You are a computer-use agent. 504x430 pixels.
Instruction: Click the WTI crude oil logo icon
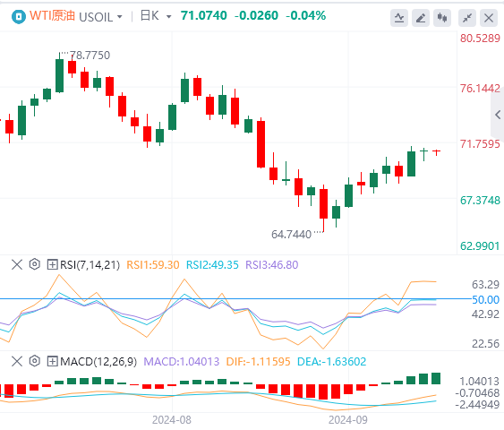18,16
